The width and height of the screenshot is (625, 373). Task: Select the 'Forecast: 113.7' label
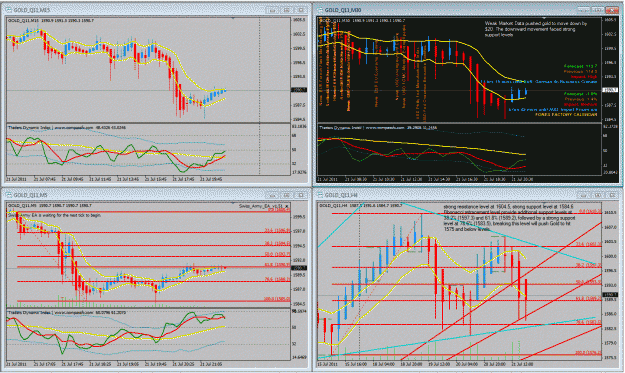[x=580, y=66]
